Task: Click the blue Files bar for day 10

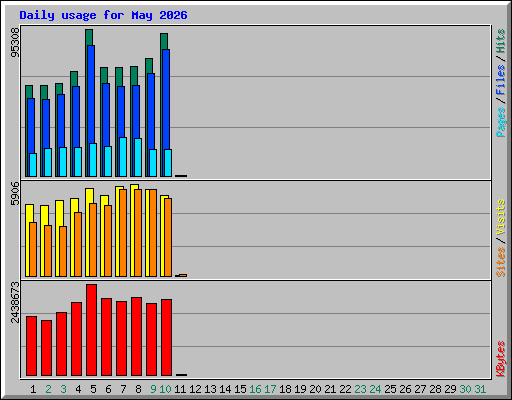Action: [x=166, y=99]
